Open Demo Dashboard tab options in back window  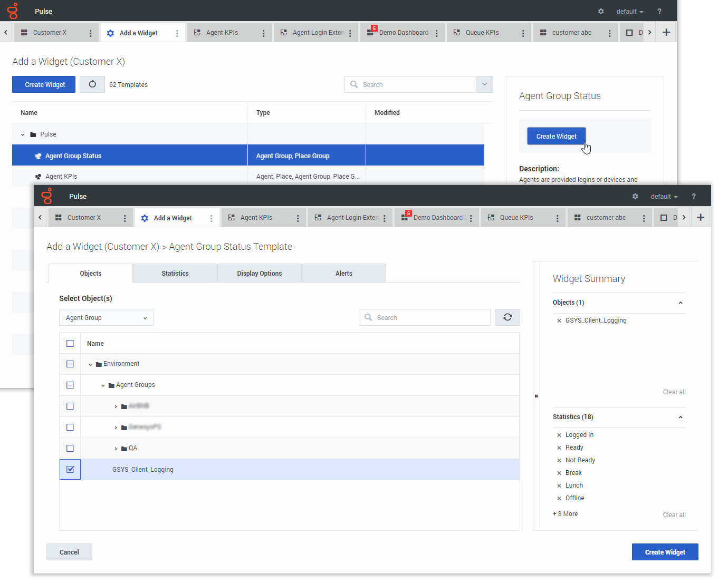pos(437,33)
